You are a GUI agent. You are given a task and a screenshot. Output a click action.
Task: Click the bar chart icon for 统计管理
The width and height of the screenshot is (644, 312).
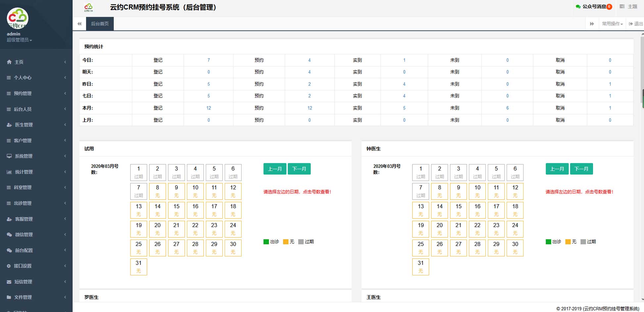[x=9, y=172]
